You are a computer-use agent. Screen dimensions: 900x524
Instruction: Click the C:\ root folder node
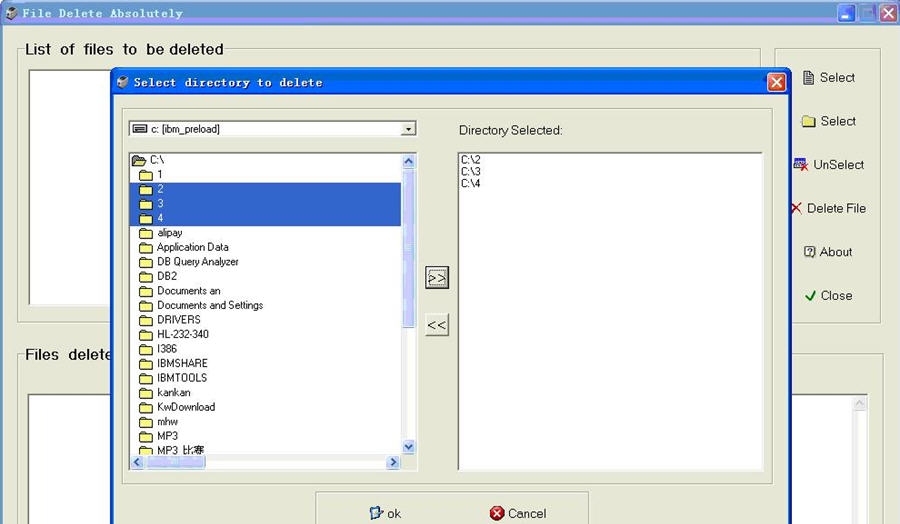pyautogui.click(x=156, y=160)
